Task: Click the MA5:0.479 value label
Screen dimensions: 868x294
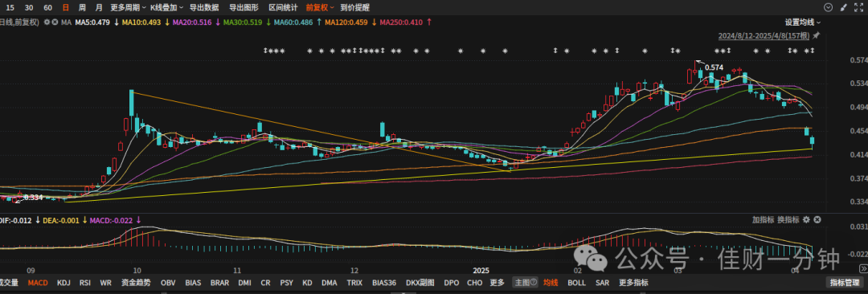Action: click(x=93, y=22)
